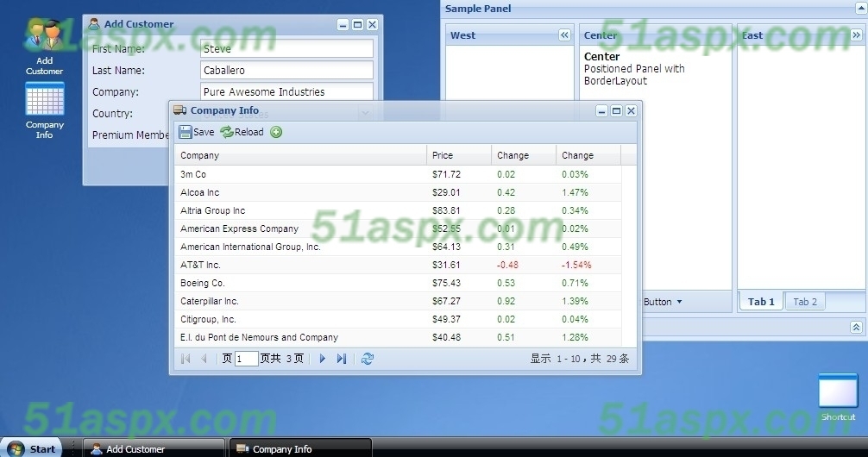Image resolution: width=868 pixels, height=457 pixels.
Task: Select the 3m Co row
Action: (398, 174)
